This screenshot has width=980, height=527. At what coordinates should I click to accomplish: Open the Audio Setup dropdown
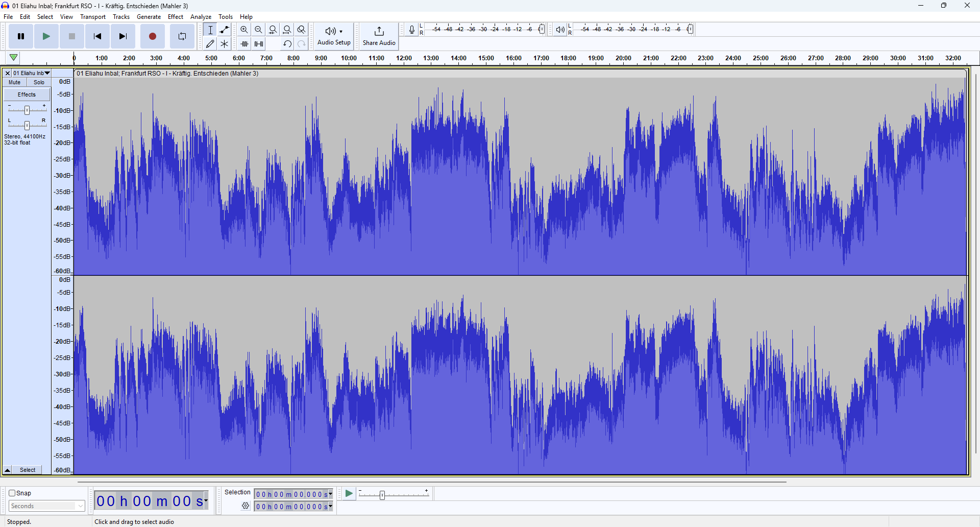pyautogui.click(x=334, y=36)
